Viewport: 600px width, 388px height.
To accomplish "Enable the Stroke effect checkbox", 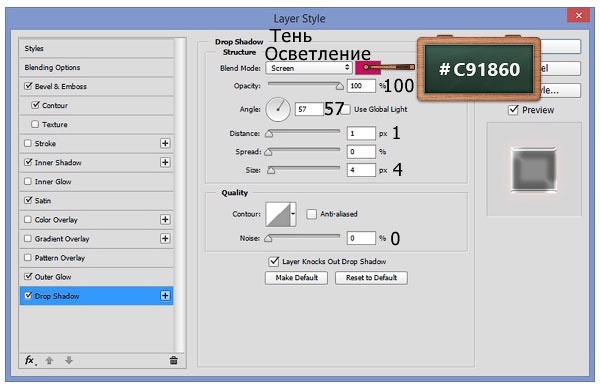I will click(x=28, y=143).
